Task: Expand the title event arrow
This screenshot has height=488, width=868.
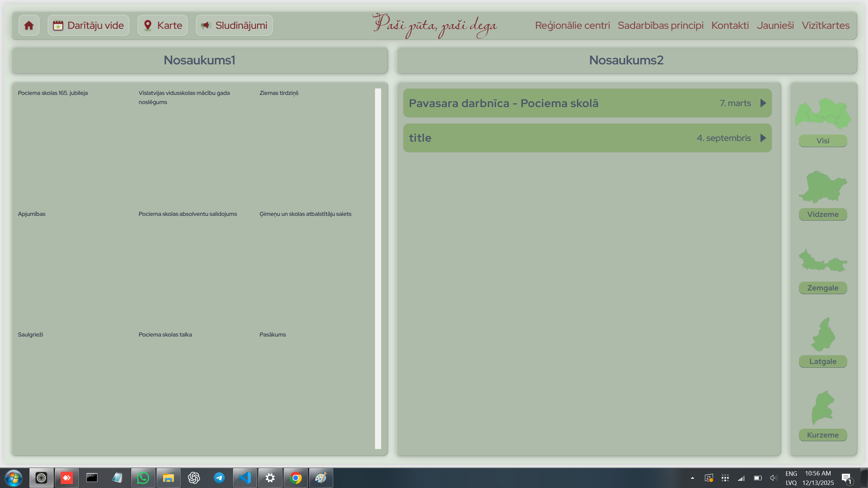Action: pos(763,138)
